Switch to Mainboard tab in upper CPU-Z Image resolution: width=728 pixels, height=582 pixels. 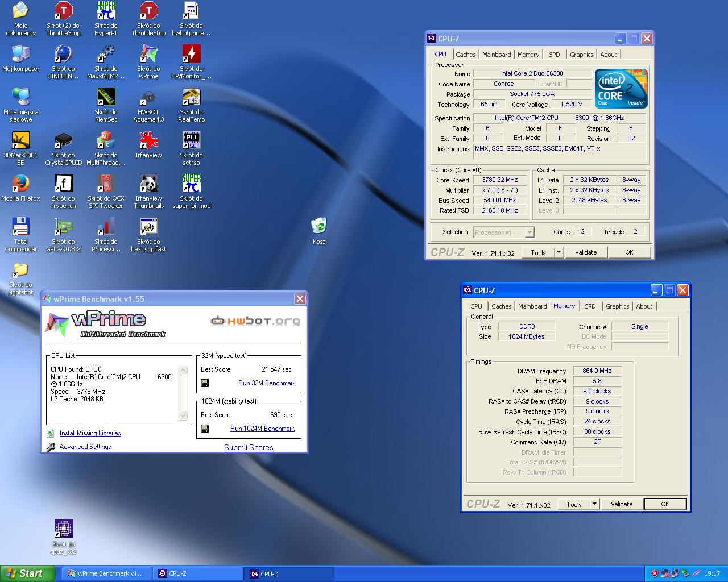[x=497, y=55]
